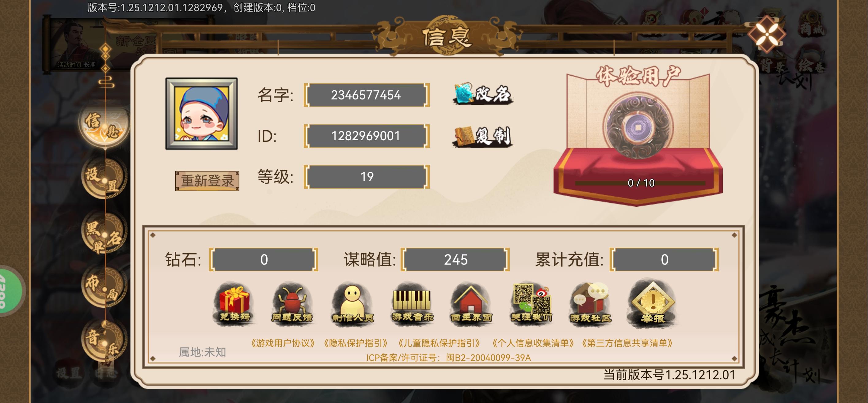The width and height of the screenshot is (868, 403).
Task: Open the 《儿童隐私保护指引》 link
Action: click(439, 343)
